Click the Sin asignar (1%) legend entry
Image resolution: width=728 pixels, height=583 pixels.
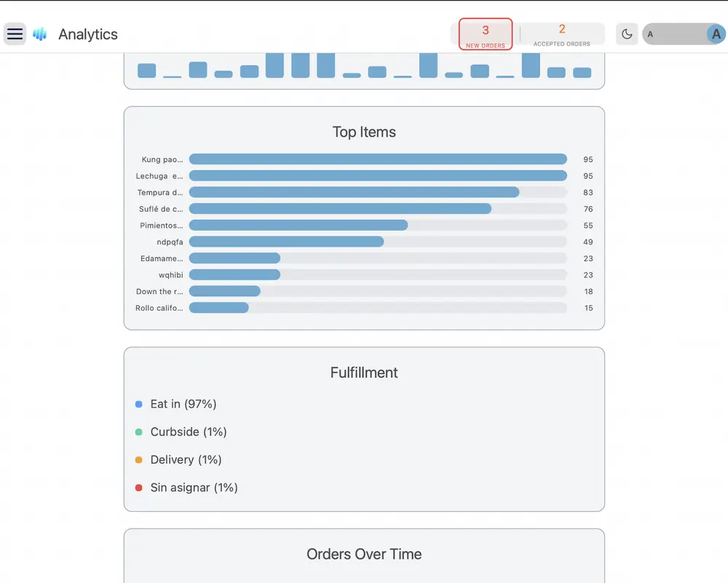(x=194, y=488)
